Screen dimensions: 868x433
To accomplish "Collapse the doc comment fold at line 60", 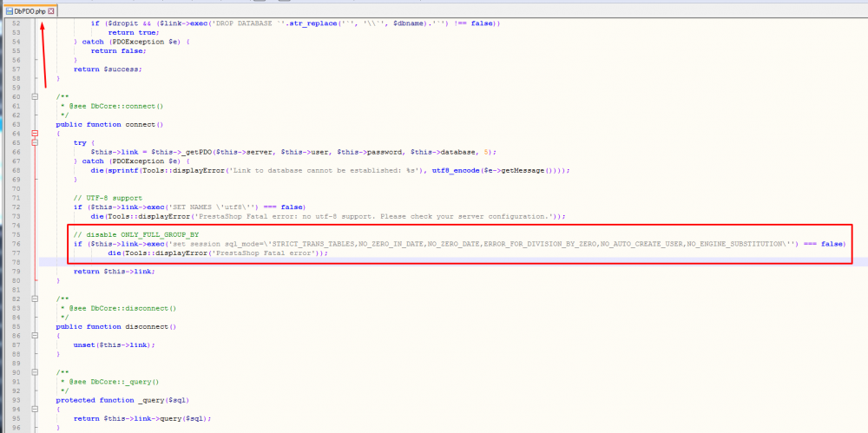I will (x=36, y=97).
